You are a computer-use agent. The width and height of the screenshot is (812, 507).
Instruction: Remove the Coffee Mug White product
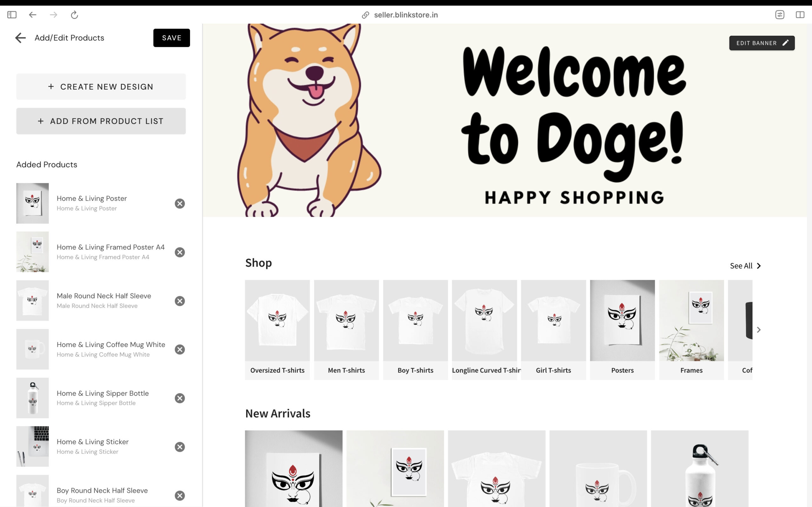180,350
